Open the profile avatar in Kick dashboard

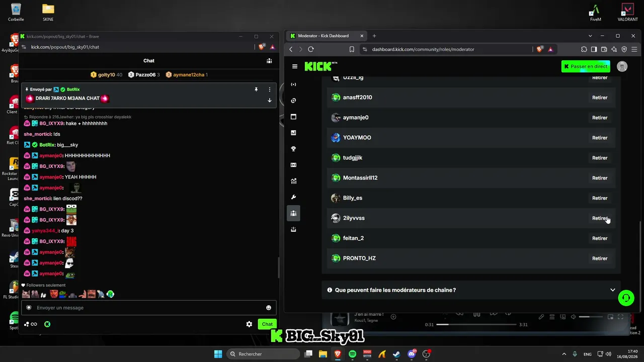click(622, 66)
